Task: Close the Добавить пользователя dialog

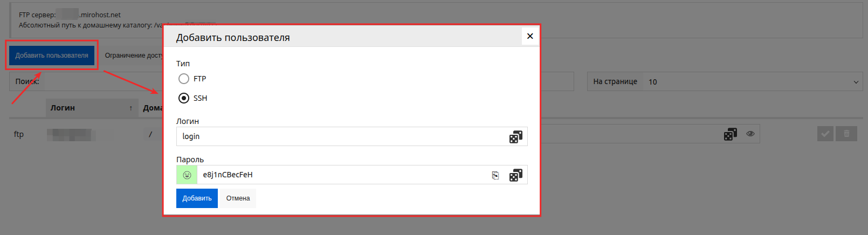Action: (530, 36)
